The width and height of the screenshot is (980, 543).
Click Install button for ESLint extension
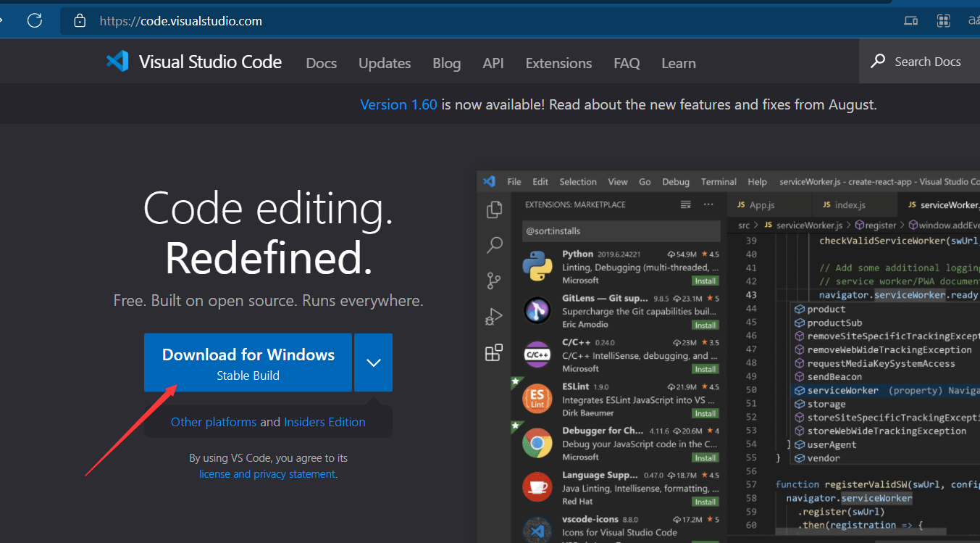[x=705, y=413]
